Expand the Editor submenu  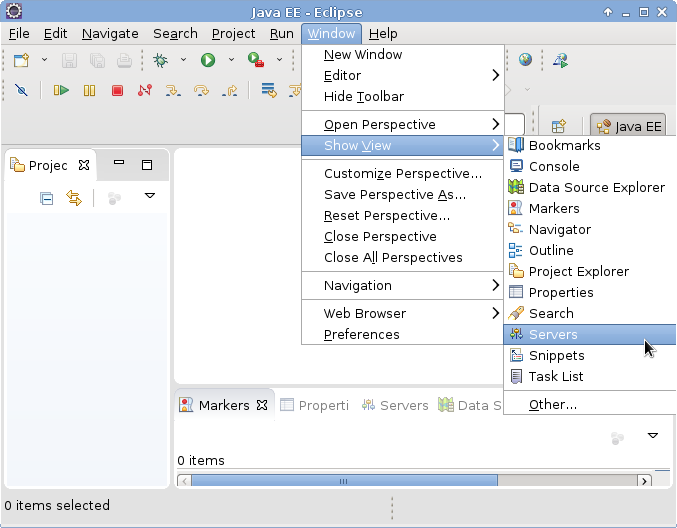(x=403, y=76)
